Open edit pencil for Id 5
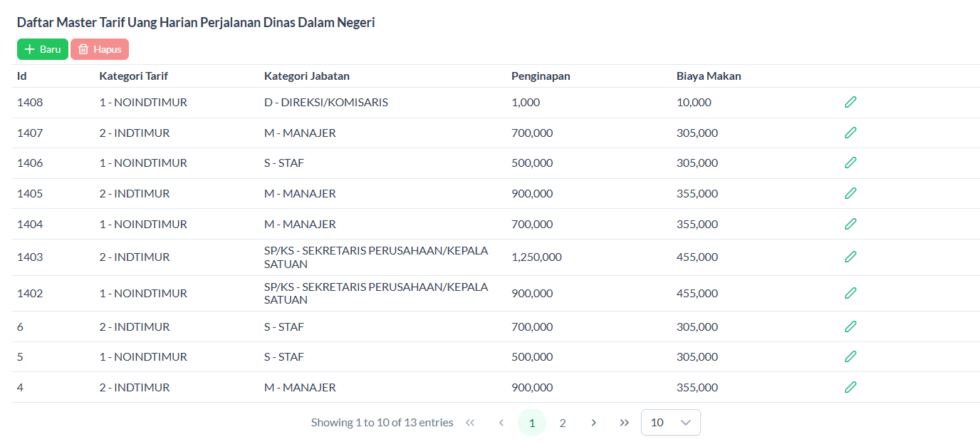The height and width of the screenshot is (442, 980). point(850,356)
